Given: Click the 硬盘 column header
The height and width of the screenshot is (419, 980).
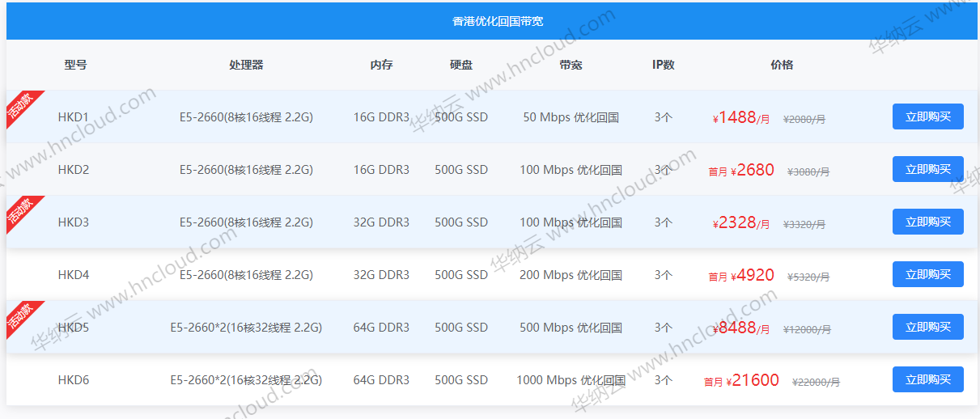Looking at the screenshot, I should 461,65.
